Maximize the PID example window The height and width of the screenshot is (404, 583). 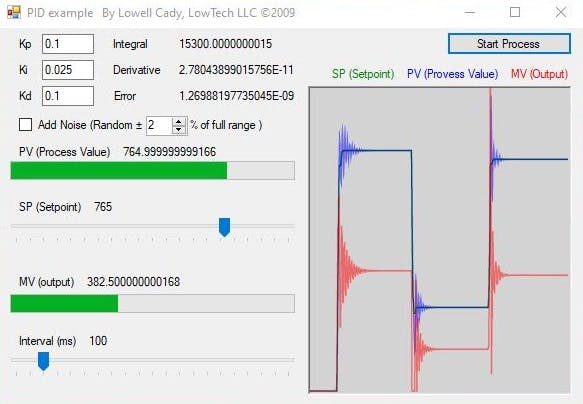(x=515, y=13)
